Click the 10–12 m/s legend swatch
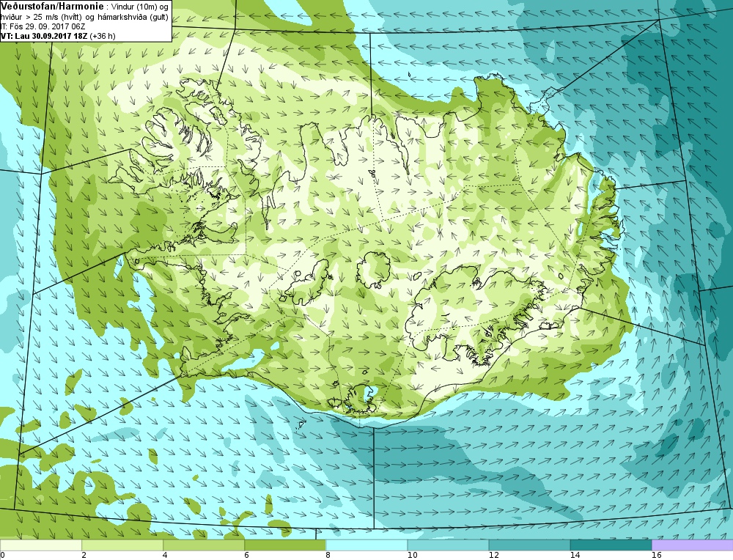Viewport: 733px width, 560px height. tap(448, 545)
